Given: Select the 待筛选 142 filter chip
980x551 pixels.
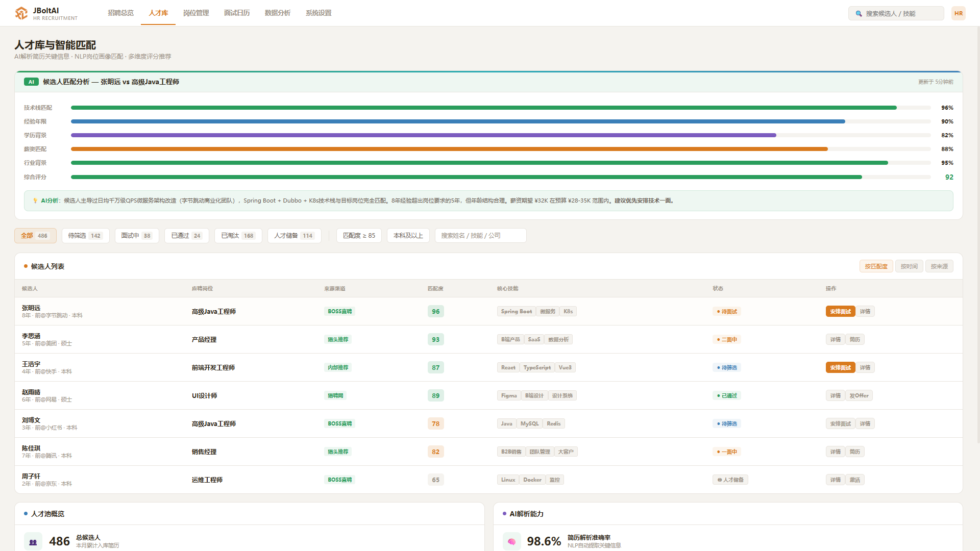Looking at the screenshot, I should tap(85, 236).
